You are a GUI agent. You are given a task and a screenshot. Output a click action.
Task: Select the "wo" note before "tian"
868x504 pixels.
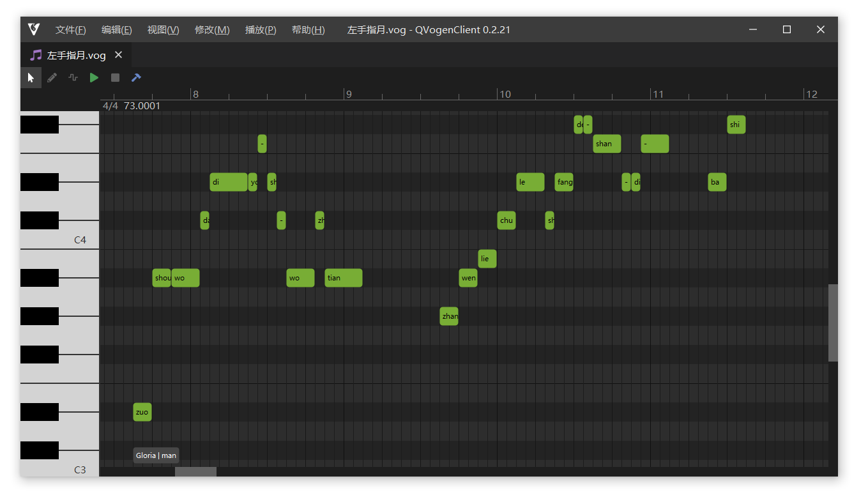point(301,278)
